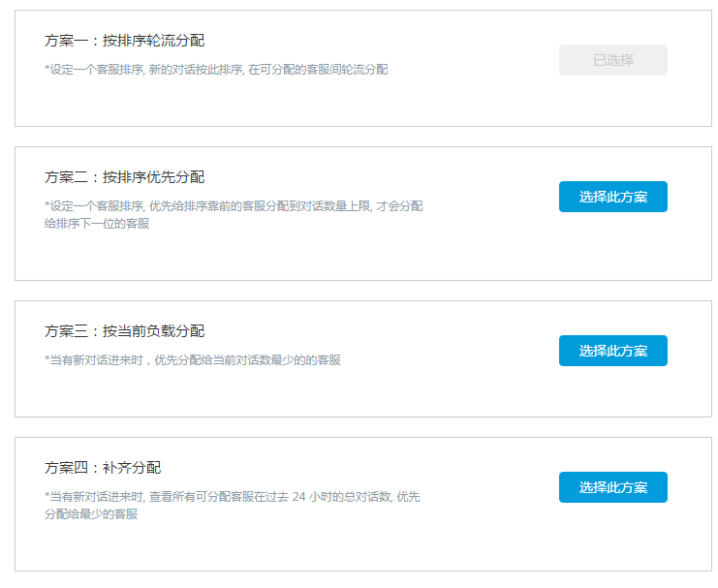This screenshot has width=718, height=588.
Task: Click 方案三 description about 当前对话数最少
Action: click(x=193, y=360)
